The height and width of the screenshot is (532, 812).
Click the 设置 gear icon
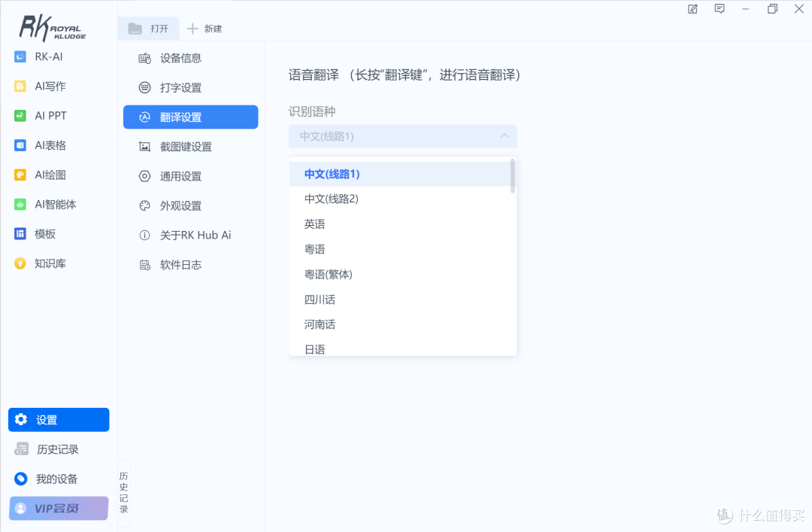click(x=21, y=419)
